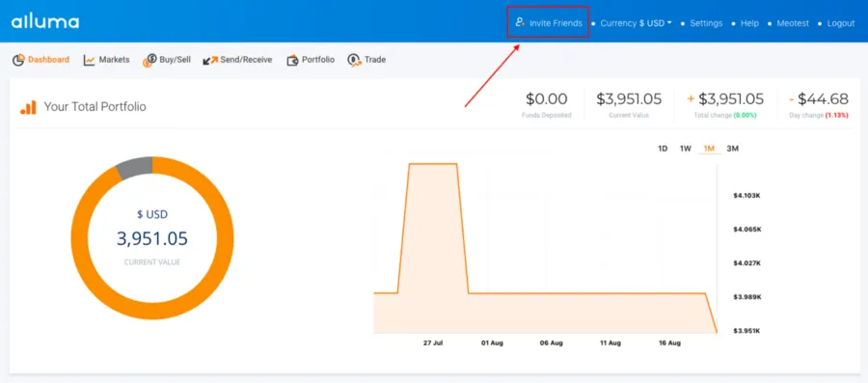Click the Logout link
Viewport: 868px width, 383px height.
[x=841, y=23]
